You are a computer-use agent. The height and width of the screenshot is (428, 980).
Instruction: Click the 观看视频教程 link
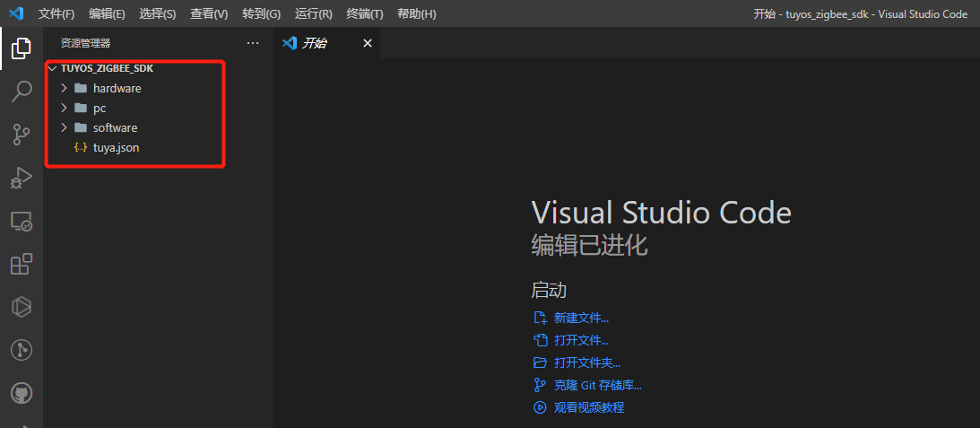pos(589,408)
